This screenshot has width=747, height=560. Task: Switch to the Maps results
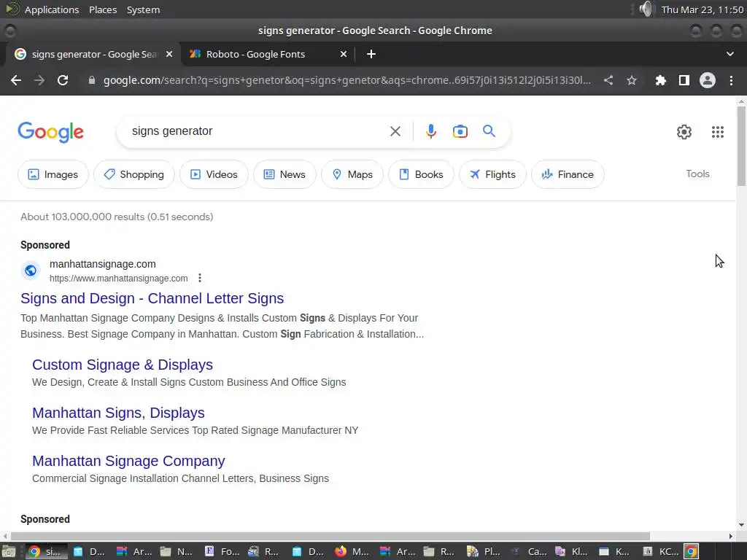pyautogui.click(x=352, y=174)
